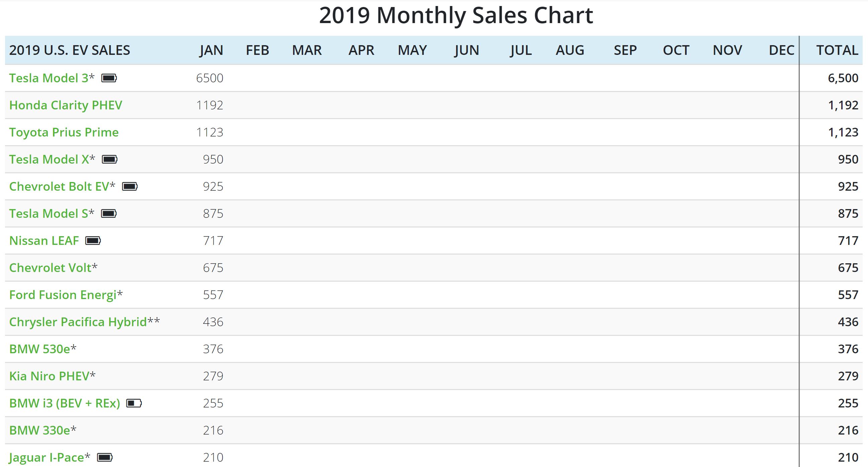Click the AUG column header
Screen dimensions: 868x467
point(570,50)
